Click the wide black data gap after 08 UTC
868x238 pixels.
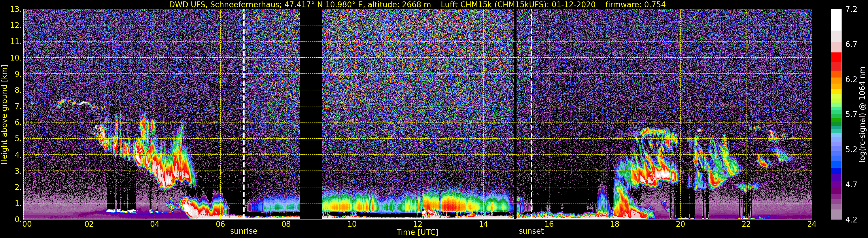[x=311, y=114]
